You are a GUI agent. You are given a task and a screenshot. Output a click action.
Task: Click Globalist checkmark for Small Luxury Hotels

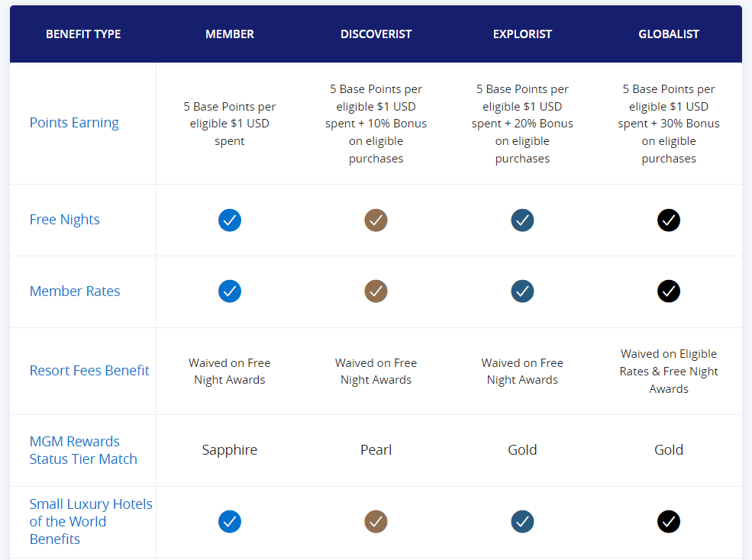pyautogui.click(x=669, y=522)
